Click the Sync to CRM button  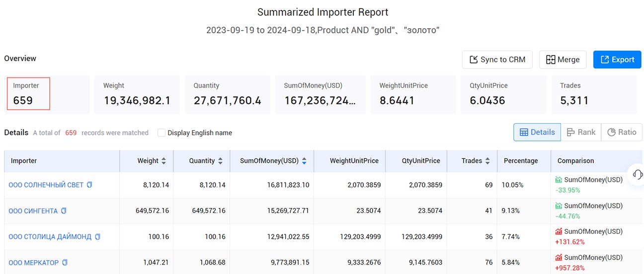point(497,60)
